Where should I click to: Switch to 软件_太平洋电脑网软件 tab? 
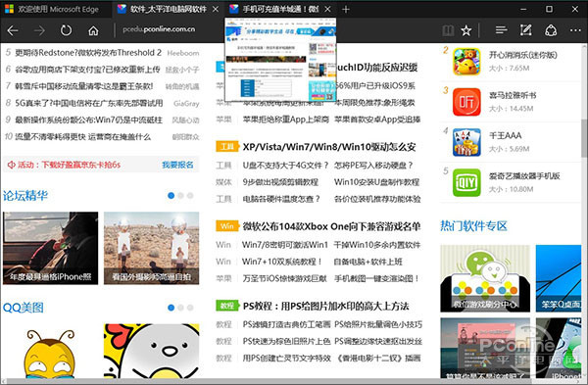tap(168, 10)
